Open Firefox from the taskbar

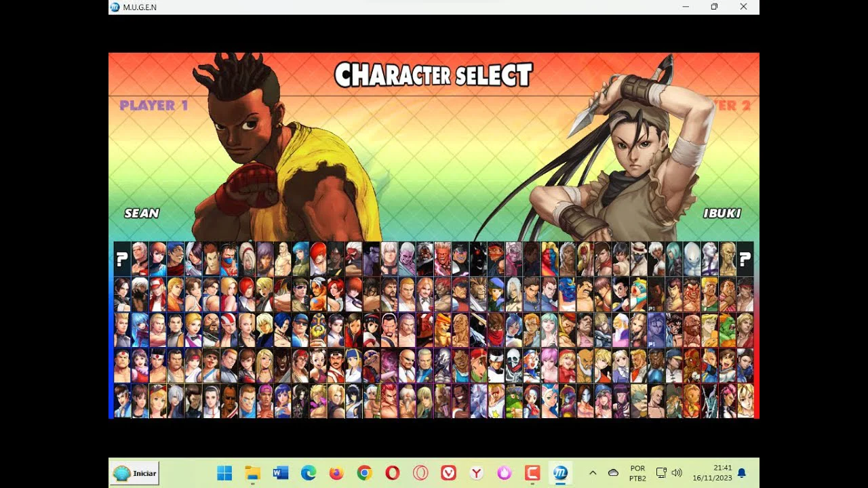tap(336, 473)
